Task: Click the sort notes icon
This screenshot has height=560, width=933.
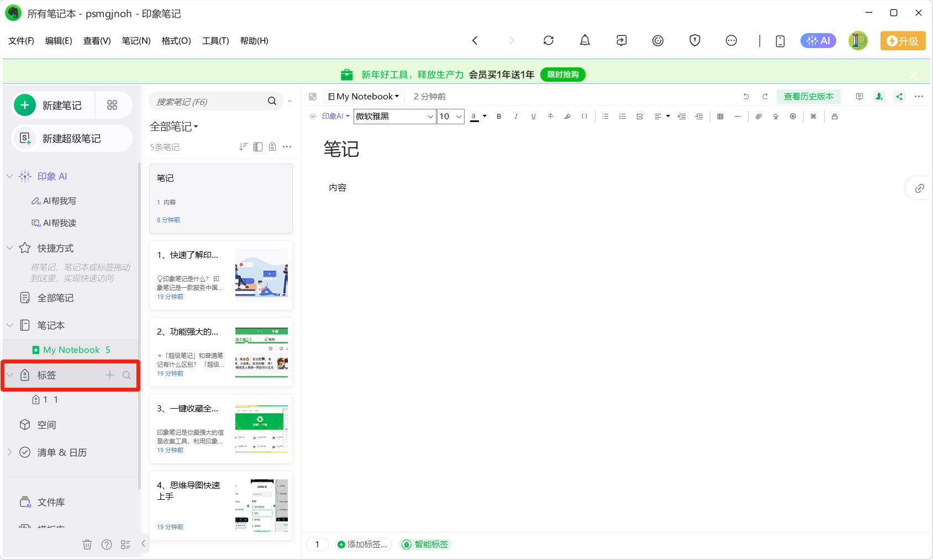Action: point(243,146)
